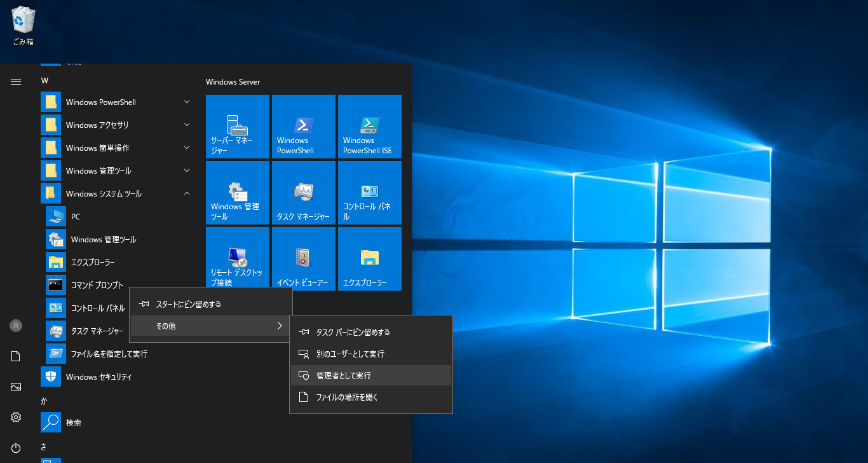Image resolution: width=868 pixels, height=463 pixels.
Task: Open Windows セキュリティ shield icon
Action: tap(51, 377)
